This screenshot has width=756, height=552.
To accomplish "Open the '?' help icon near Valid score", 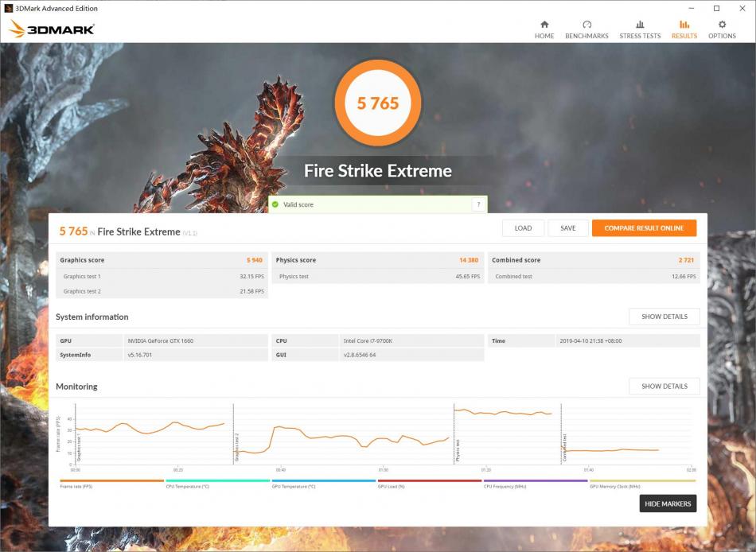I will (478, 204).
